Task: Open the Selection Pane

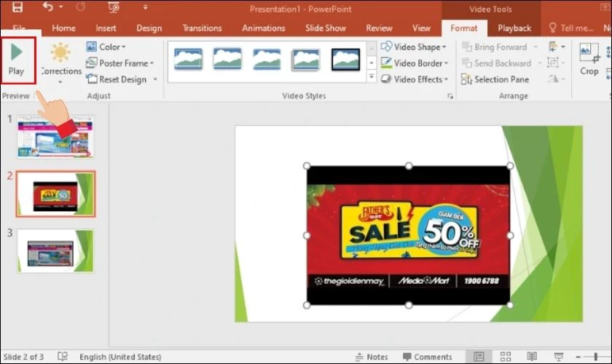Action: [495, 79]
